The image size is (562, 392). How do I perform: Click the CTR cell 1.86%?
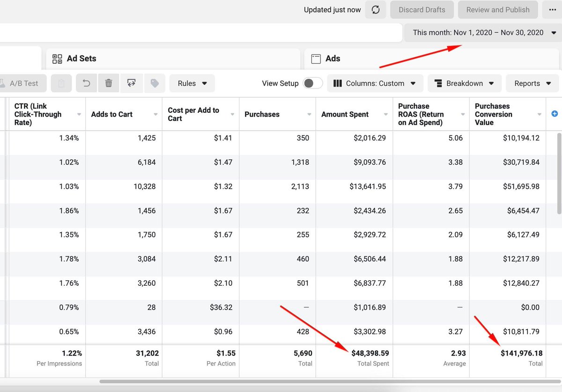(x=69, y=211)
